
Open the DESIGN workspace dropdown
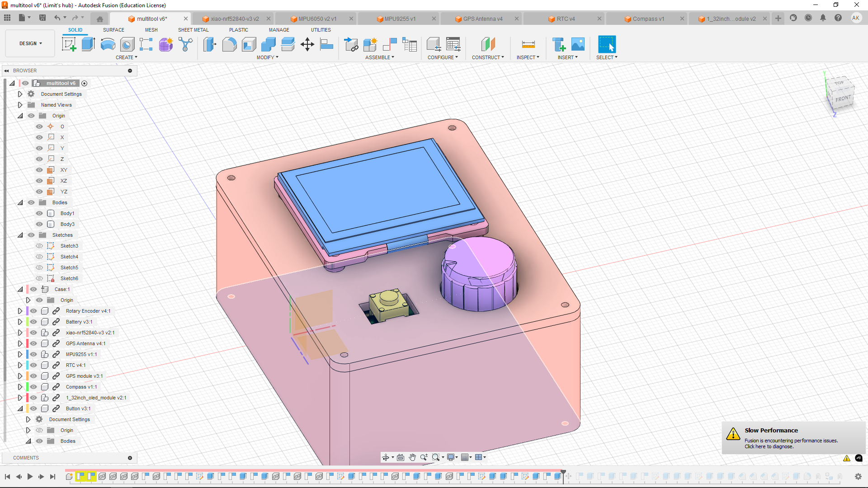coord(30,43)
